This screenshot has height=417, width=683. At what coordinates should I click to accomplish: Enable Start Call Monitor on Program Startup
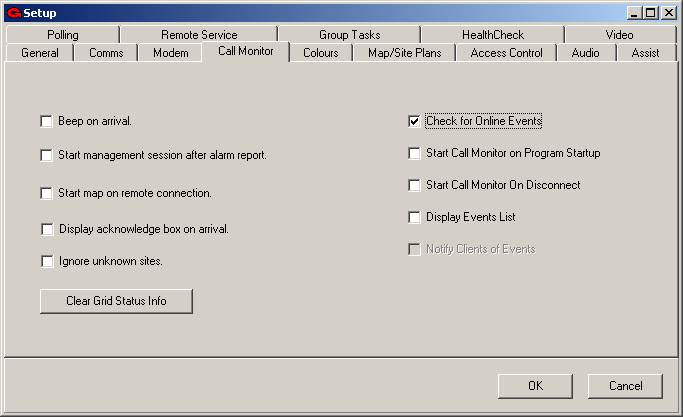[414, 154]
